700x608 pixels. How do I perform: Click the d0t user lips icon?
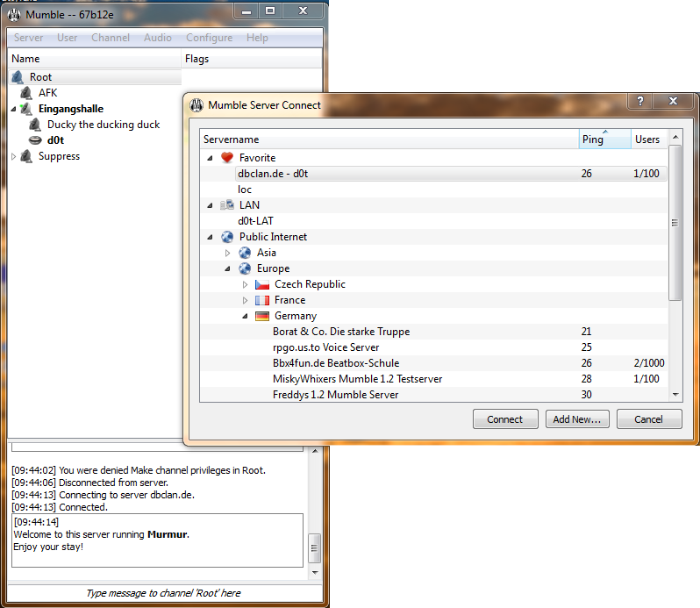coord(35,140)
